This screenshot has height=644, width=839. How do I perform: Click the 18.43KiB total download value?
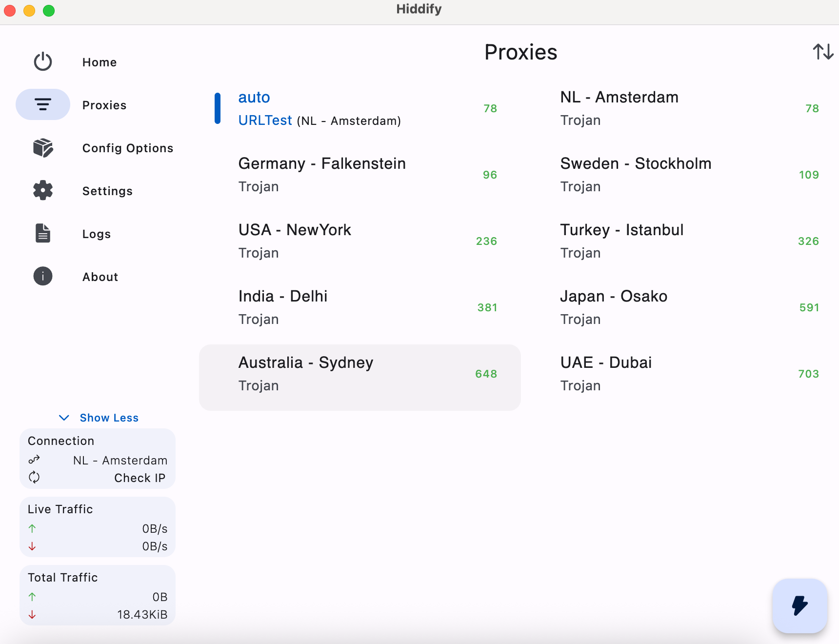(x=142, y=615)
